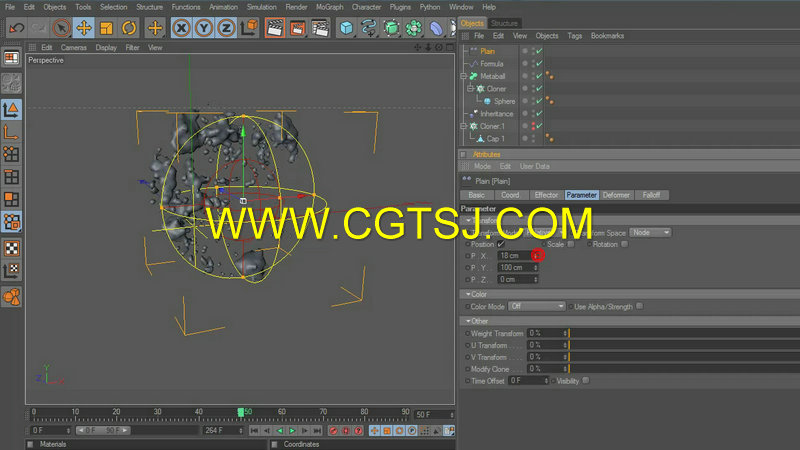Image resolution: width=800 pixels, height=450 pixels.
Task: Click the Time Offset spinner arrows
Action: tap(546, 381)
